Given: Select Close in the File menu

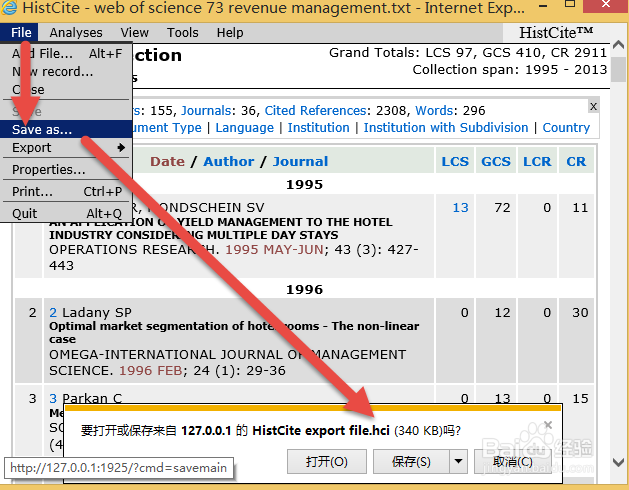Looking at the screenshot, I should tap(66, 89).
